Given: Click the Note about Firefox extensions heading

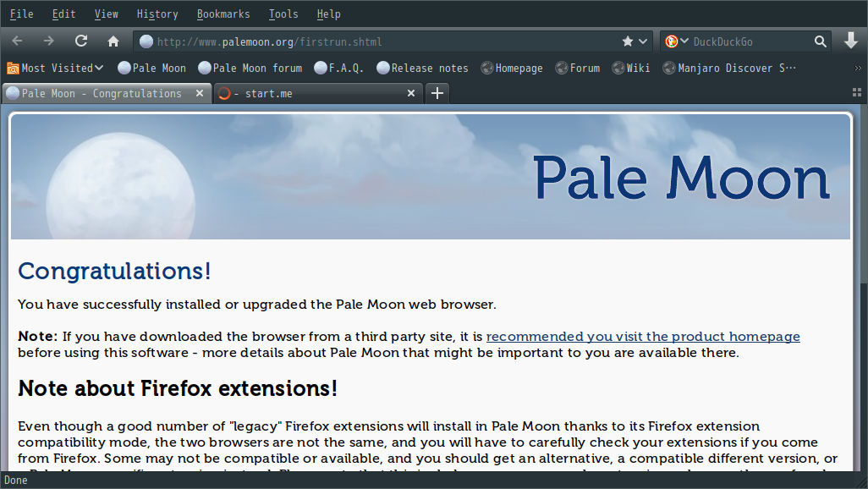Looking at the screenshot, I should [178, 388].
